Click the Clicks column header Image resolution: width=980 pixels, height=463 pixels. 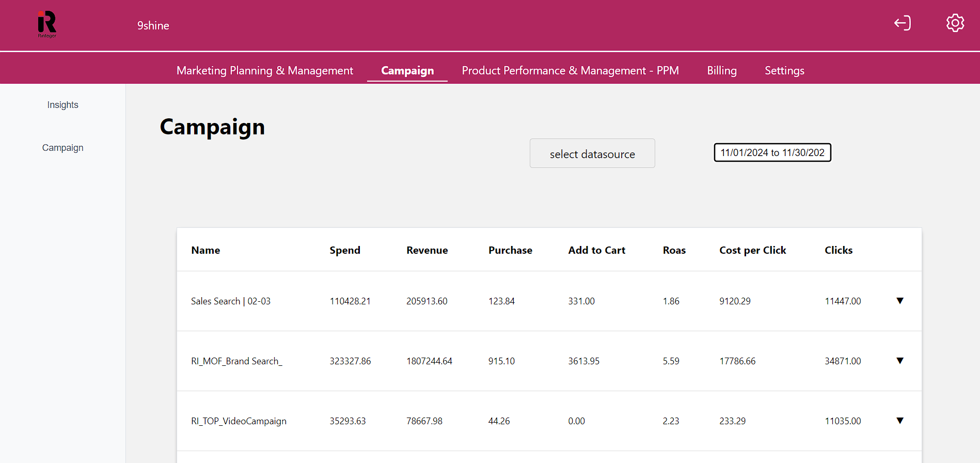[x=839, y=250]
